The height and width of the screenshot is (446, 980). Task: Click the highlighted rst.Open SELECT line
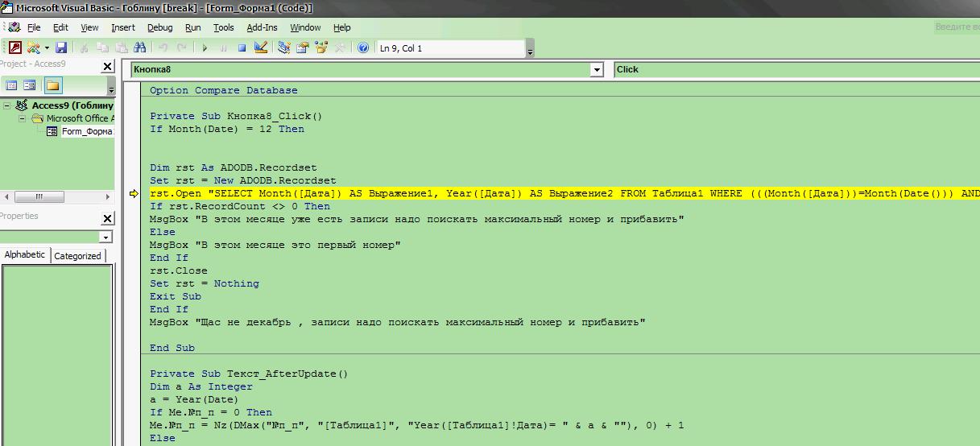[x=564, y=193]
